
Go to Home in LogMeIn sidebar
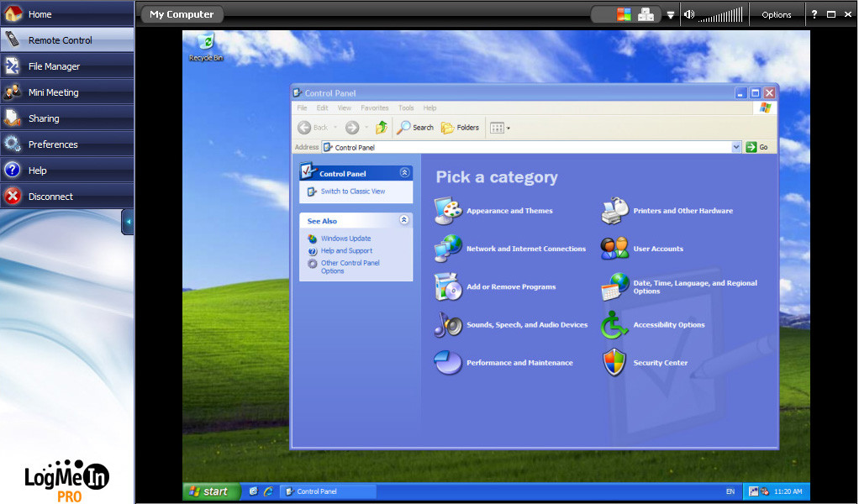(x=67, y=13)
